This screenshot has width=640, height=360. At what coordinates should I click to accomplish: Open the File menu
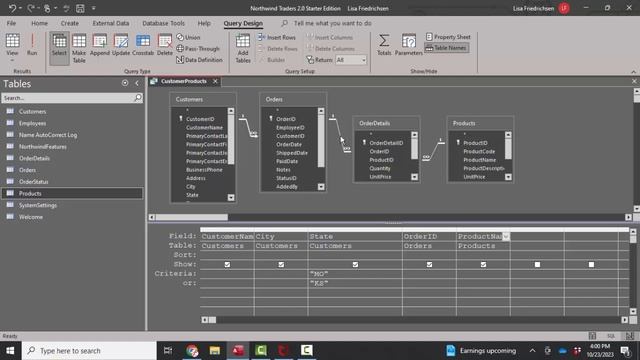coord(11,23)
